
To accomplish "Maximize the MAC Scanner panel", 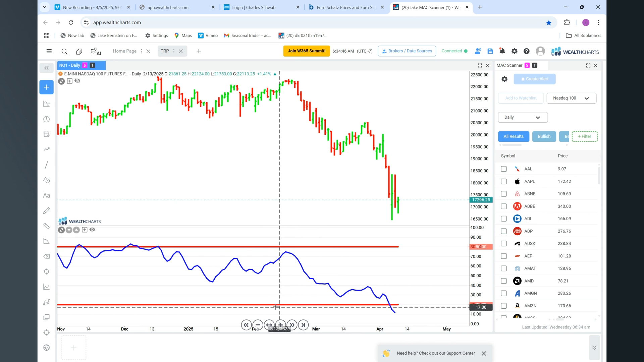I will pyautogui.click(x=588, y=65).
